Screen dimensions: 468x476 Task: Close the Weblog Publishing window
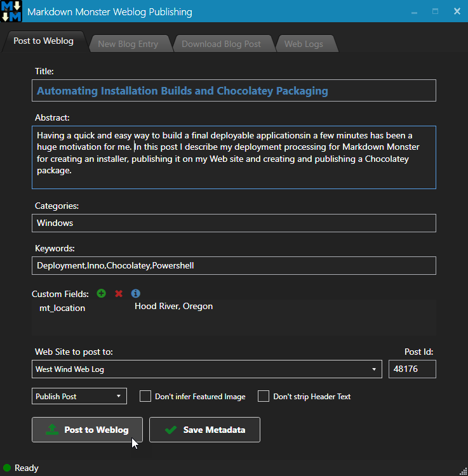(457, 11)
